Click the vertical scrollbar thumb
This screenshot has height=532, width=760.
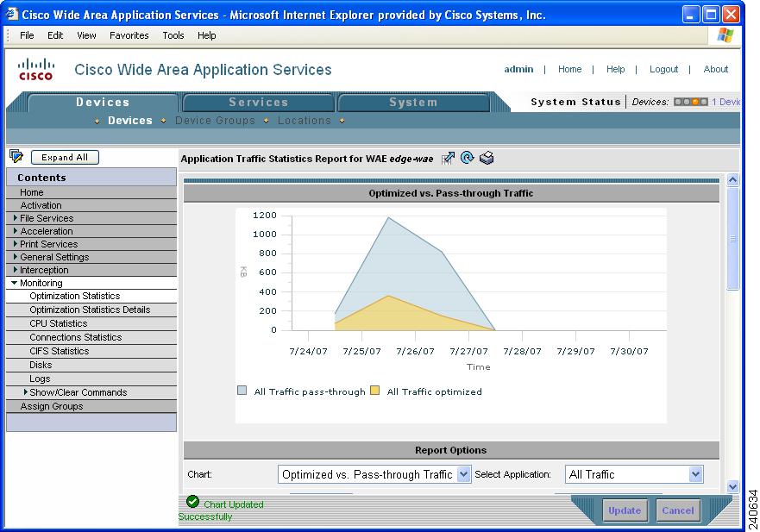pos(733,239)
